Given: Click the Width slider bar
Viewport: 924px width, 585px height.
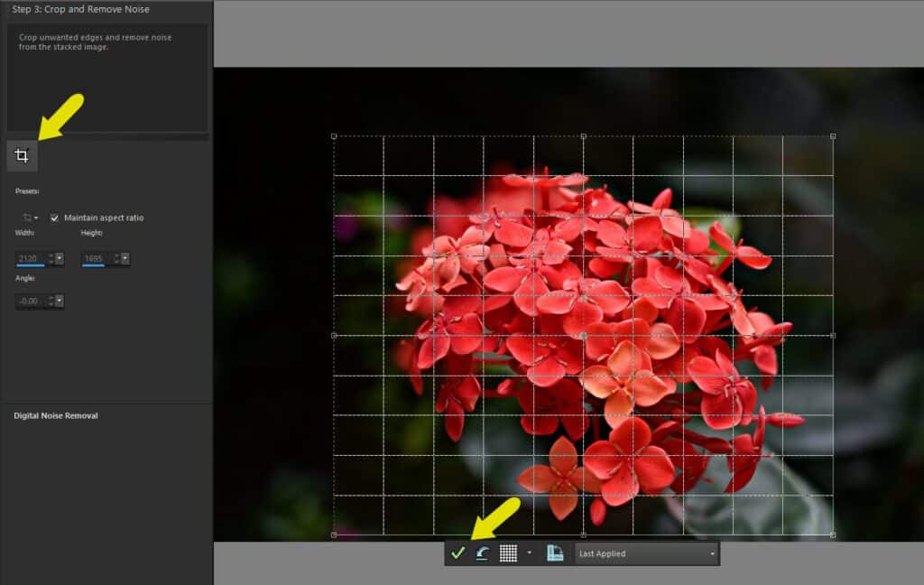Looking at the screenshot, I should point(30,266).
